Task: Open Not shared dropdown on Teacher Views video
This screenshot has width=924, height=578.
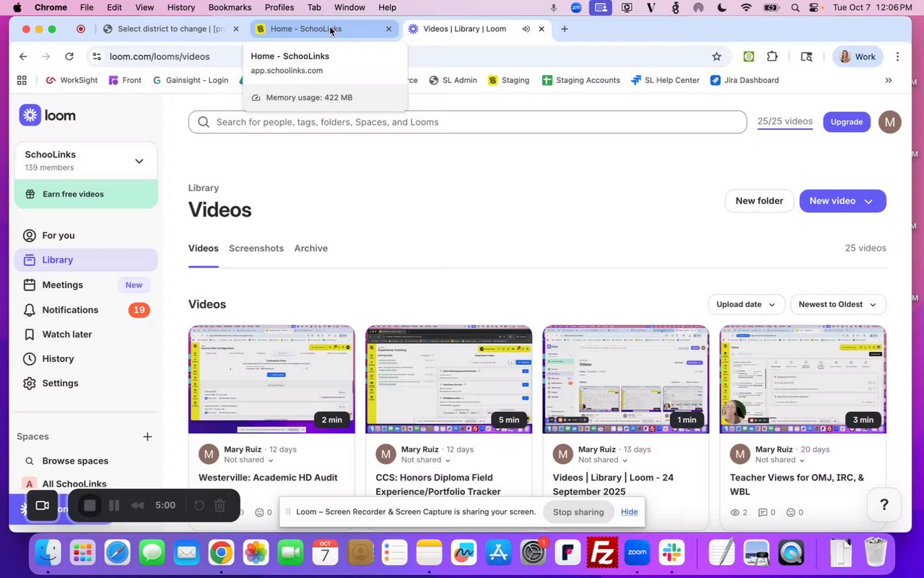Action: pos(780,460)
